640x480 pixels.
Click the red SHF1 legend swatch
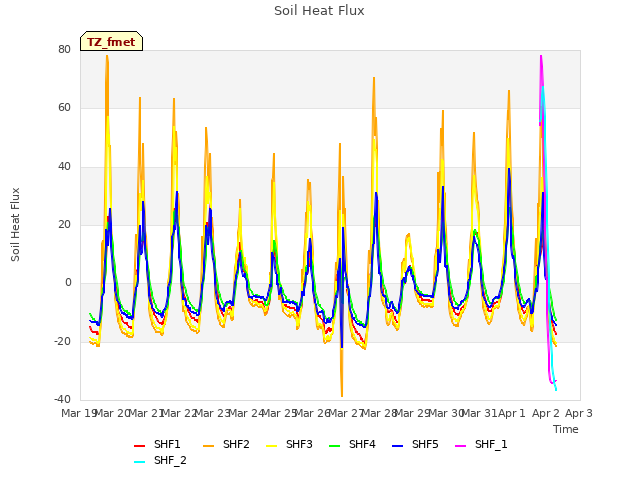(x=140, y=446)
